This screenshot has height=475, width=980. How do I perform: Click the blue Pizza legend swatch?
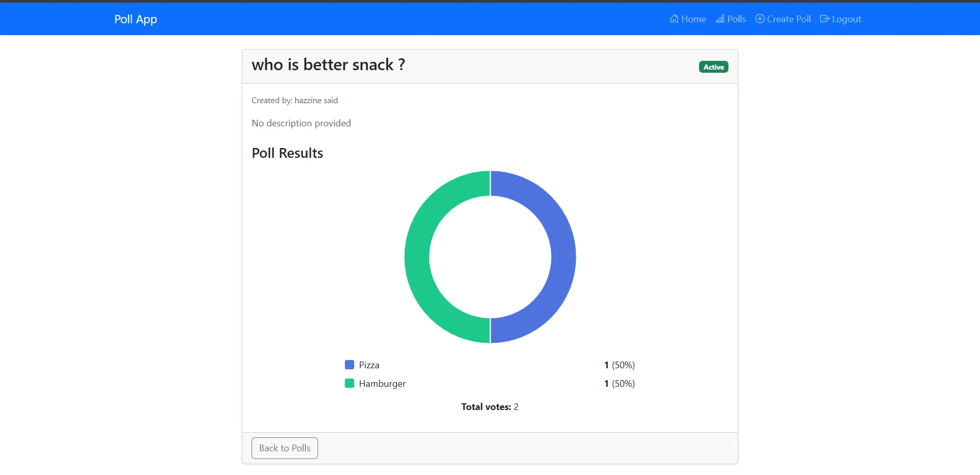350,365
